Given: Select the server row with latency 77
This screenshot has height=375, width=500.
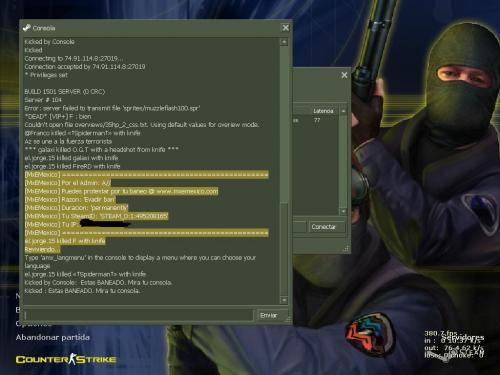Looking at the screenshot, I should pyautogui.click(x=316, y=120).
